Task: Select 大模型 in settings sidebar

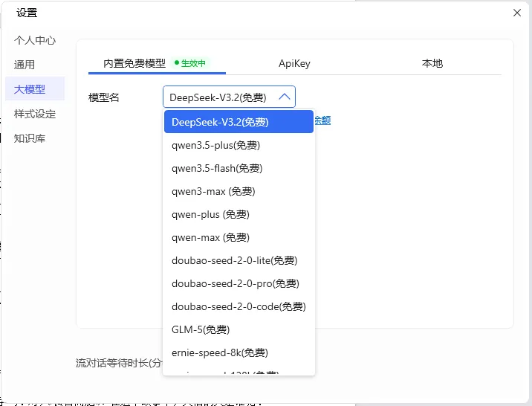Action: pos(35,89)
